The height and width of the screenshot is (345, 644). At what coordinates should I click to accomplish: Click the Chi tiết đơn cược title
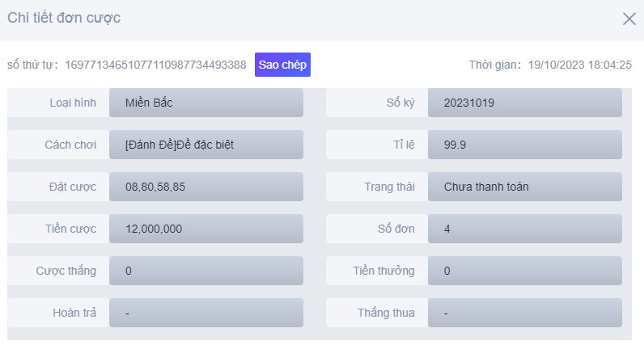pos(64,18)
